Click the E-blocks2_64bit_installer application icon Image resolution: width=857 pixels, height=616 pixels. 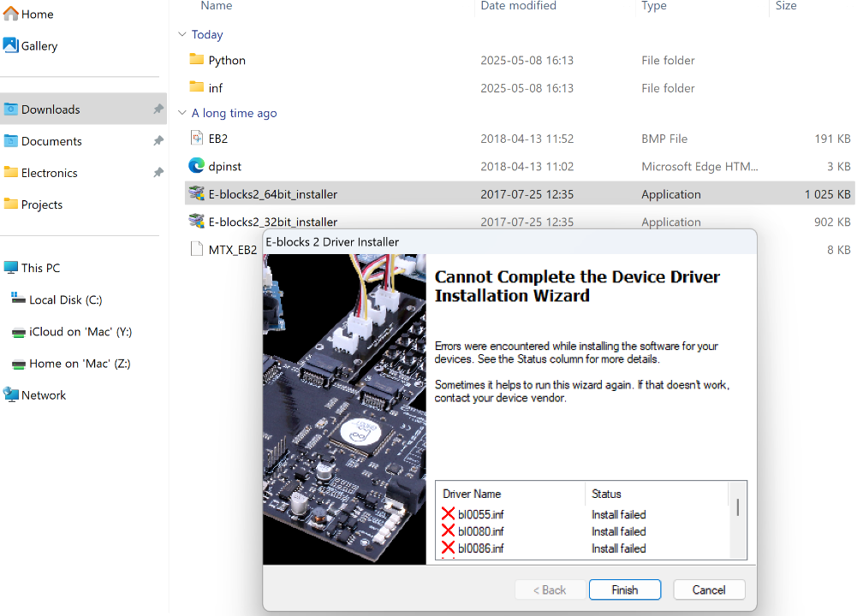click(x=196, y=193)
